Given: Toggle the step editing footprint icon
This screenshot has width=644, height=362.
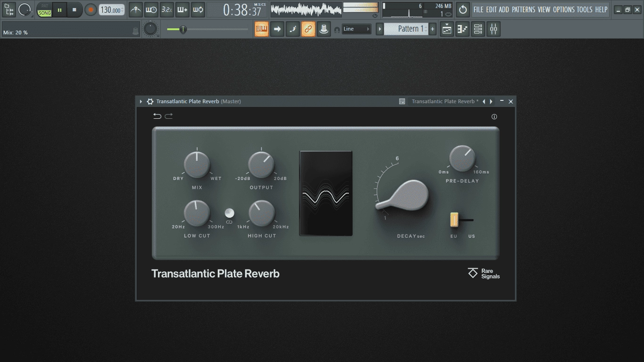Looking at the screenshot, I should pyautogui.click(x=293, y=29).
